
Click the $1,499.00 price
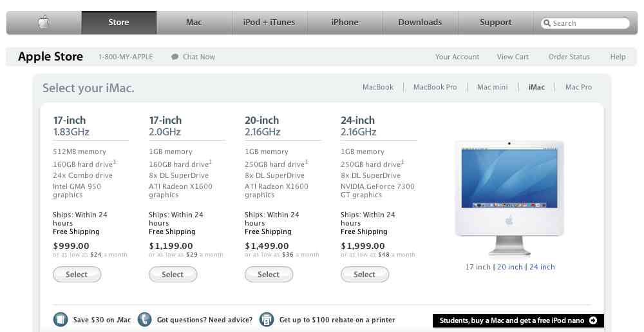267,246
